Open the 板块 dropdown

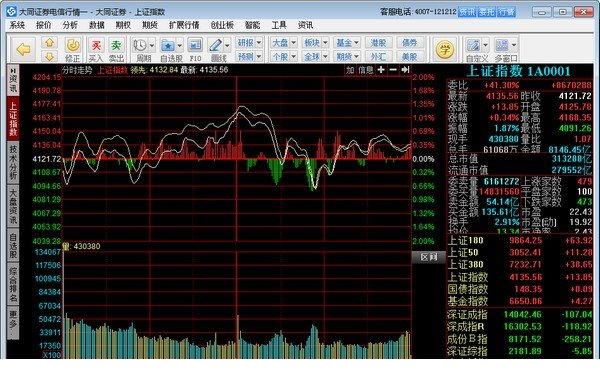tap(315, 42)
